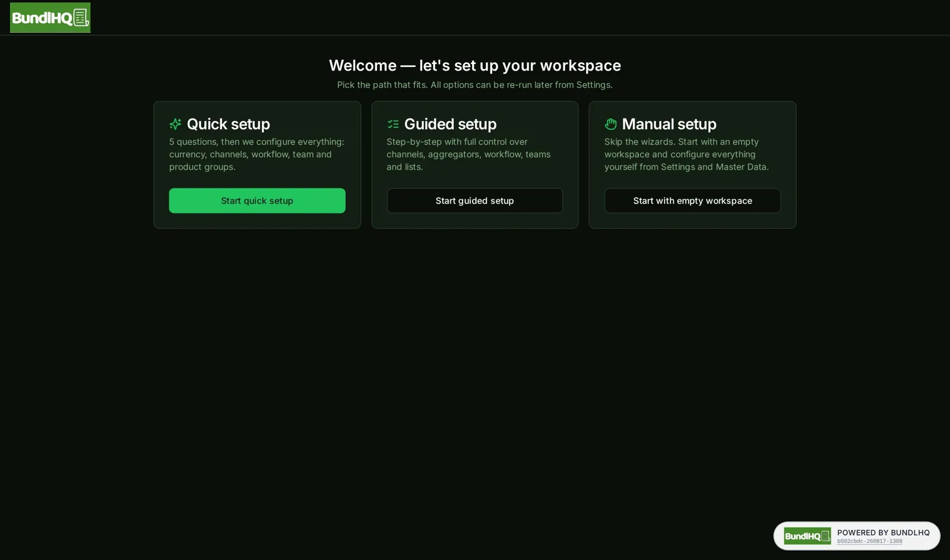Click the BundlHQ logo in footer badge
Image resolution: width=950 pixels, height=560 pixels.
click(807, 536)
